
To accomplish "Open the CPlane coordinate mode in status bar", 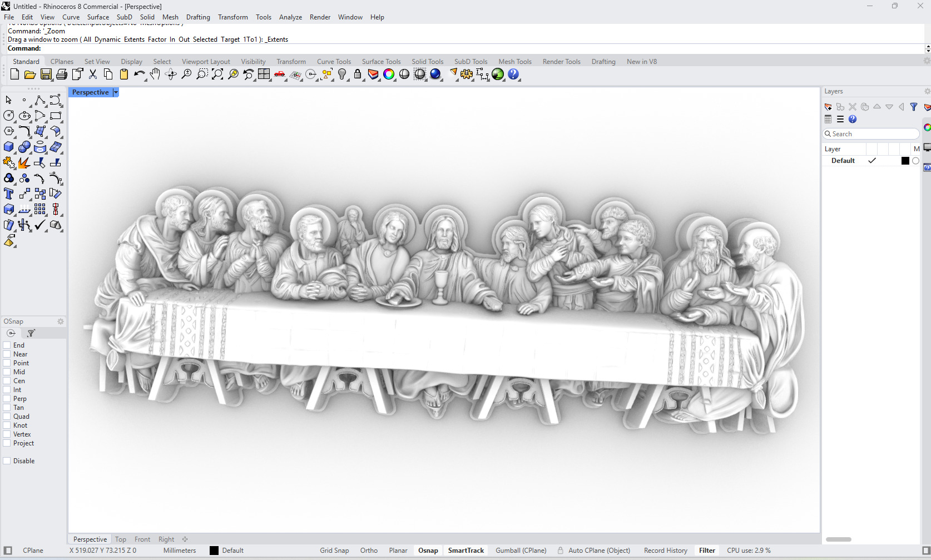I will click(33, 551).
